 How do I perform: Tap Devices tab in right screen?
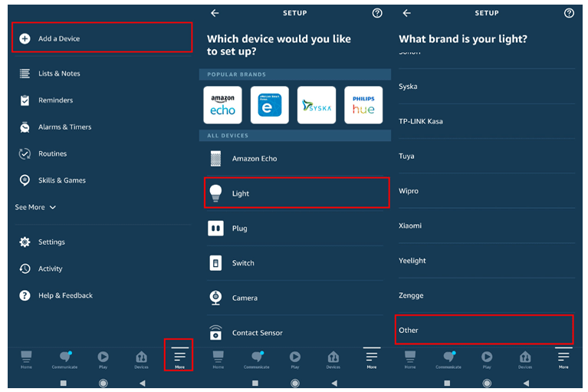pos(525,359)
